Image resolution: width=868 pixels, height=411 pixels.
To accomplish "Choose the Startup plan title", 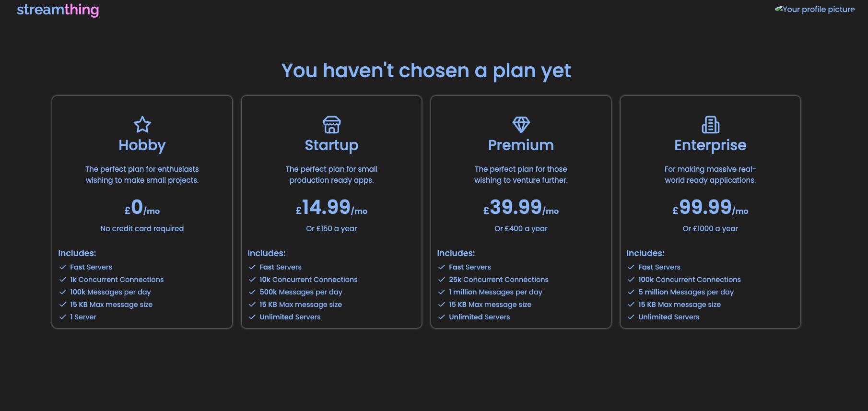I will (x=331, y=145).
